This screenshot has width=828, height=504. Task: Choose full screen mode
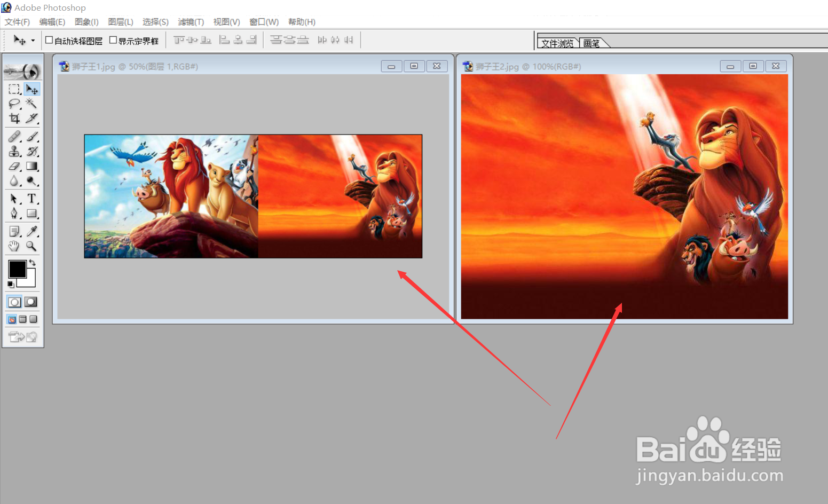(x=33, y=319)
